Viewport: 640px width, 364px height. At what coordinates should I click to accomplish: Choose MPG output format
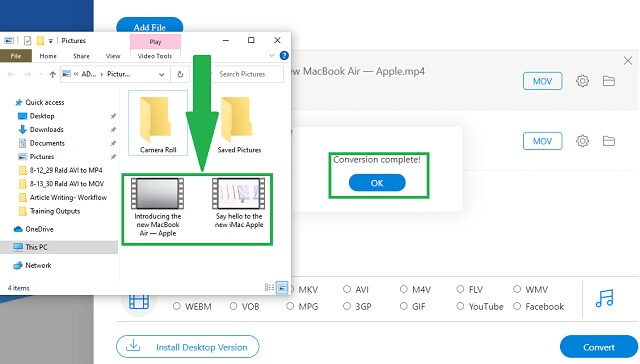[302, 306]
